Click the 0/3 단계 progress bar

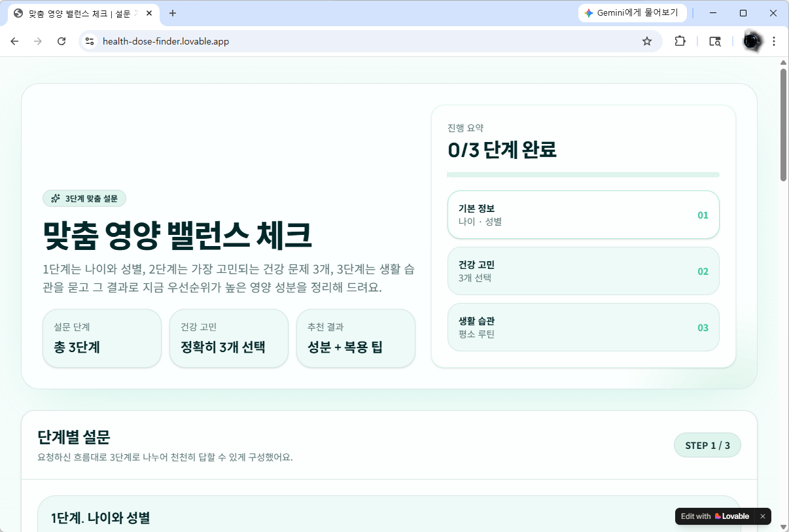[582, 175]
